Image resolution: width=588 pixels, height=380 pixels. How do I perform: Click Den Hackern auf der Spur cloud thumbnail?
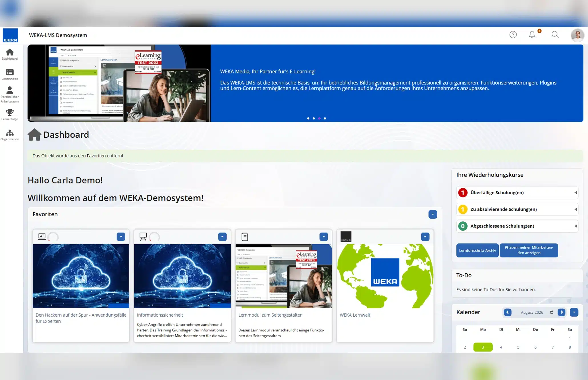[x=81, y=276]
